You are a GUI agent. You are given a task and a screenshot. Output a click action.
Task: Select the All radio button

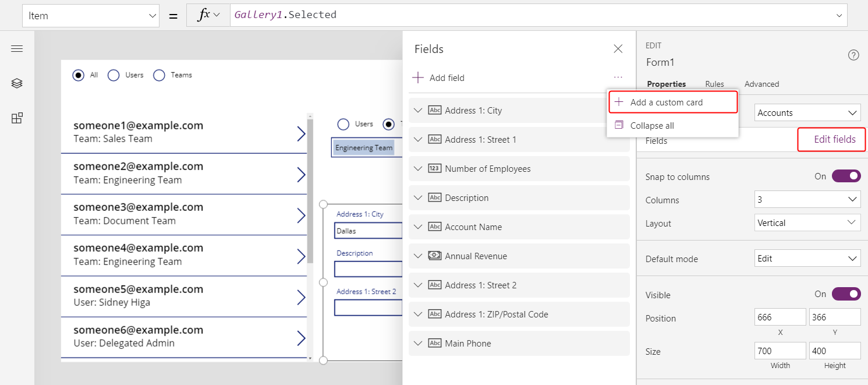click(78, 75)
